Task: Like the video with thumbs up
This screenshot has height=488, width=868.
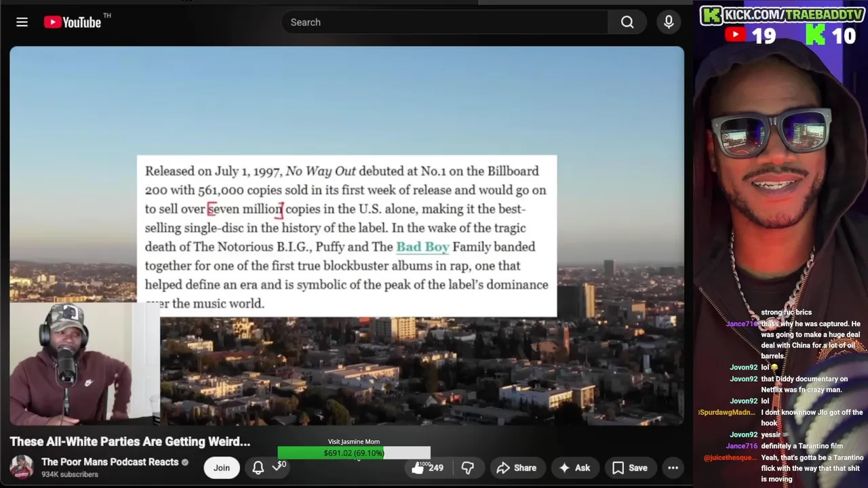Action: coord(418,468)
